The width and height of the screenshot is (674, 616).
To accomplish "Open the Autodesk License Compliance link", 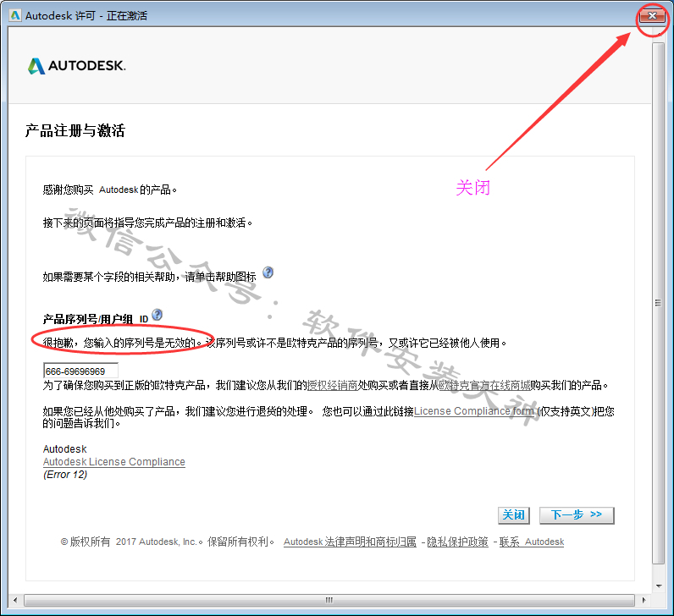I will 114,462.
